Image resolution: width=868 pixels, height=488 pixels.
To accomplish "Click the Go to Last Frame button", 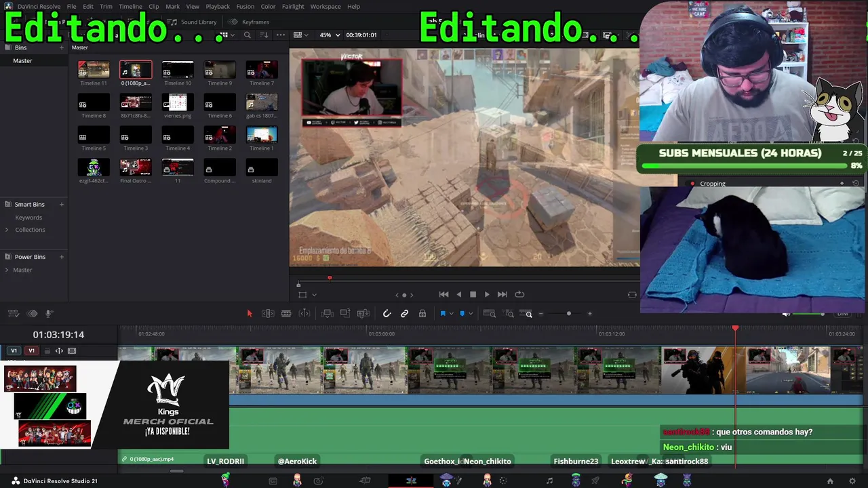I will pos(502,294).
